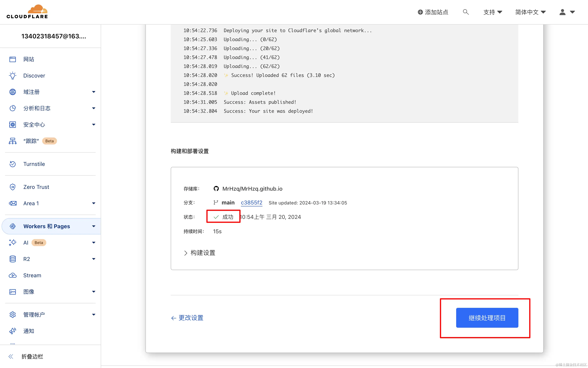
Task: Click the branch name main
Action: (x=228, y=202)
